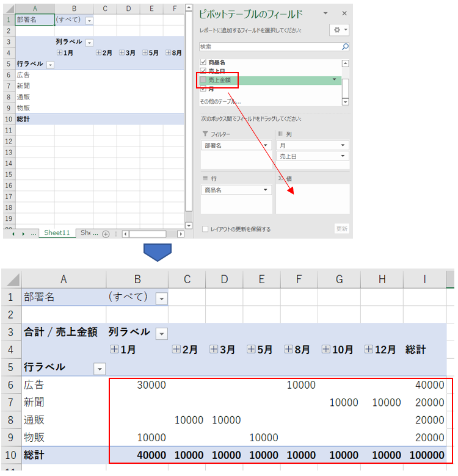Image resolution: width=458 pixels, height=476 pixels.
Task: Close the pivot table fields pane
Action: coord(344,13)
